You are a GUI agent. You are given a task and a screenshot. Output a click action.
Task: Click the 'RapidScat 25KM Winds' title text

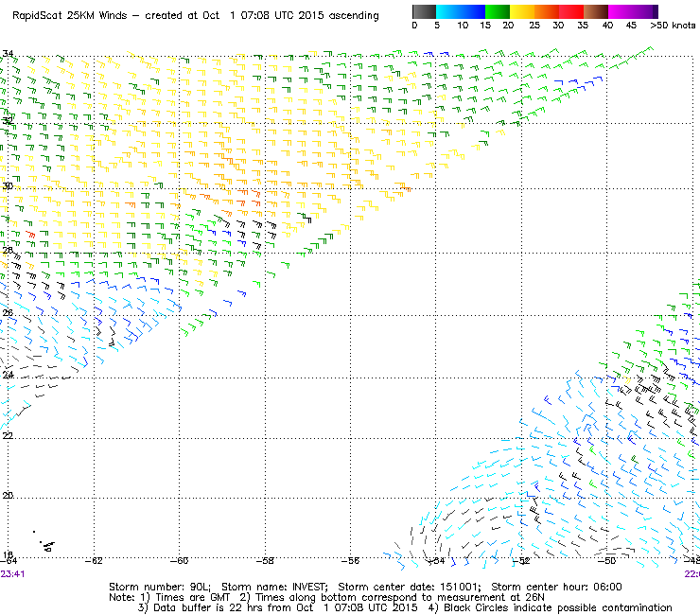(70, 16)
